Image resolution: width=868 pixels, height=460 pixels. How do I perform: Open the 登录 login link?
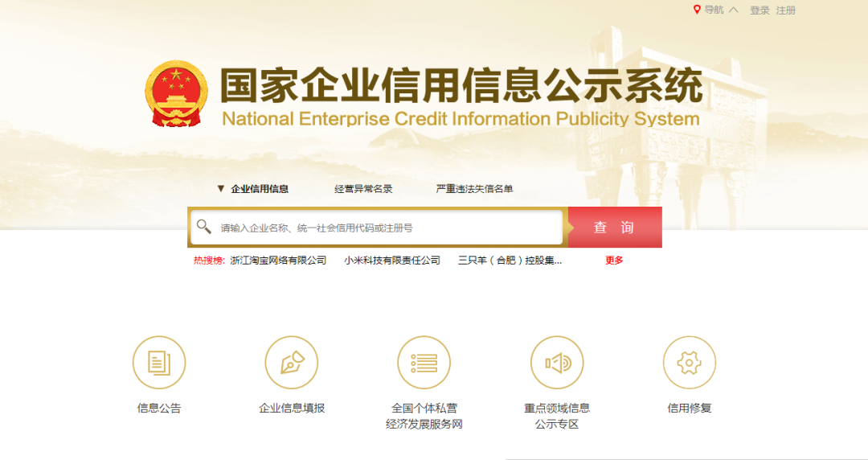tap(759, 10)
